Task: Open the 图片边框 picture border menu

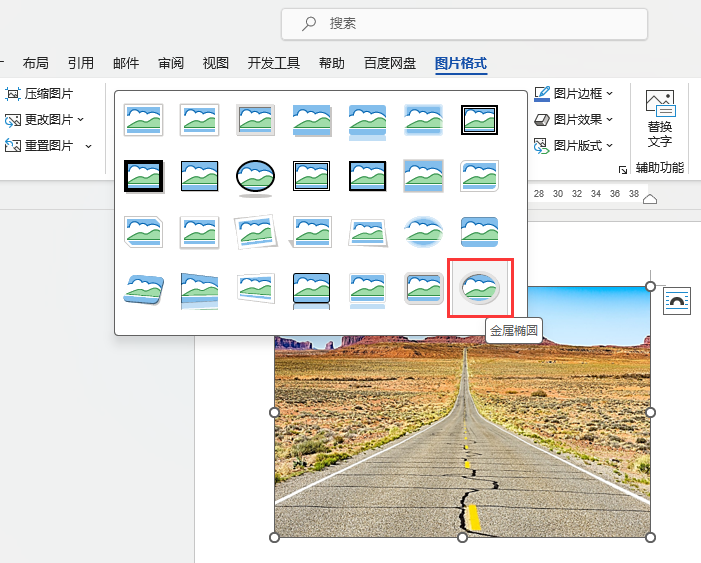Action: pos(574,93)
